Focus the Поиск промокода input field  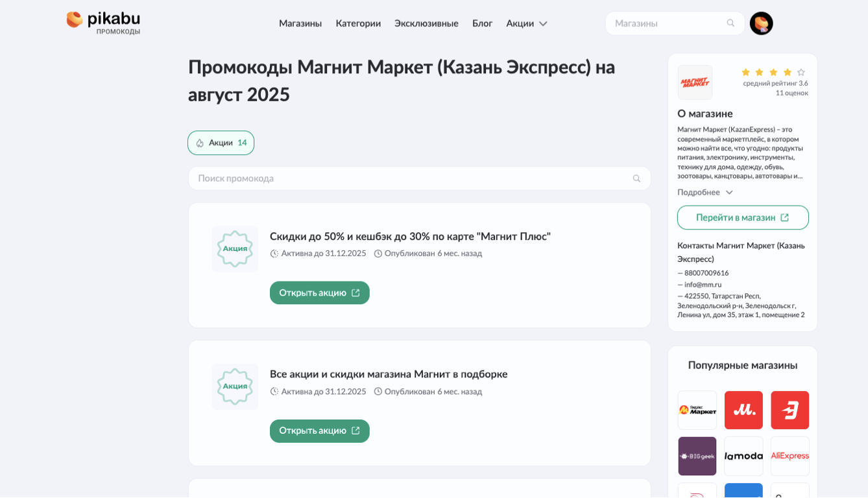coord(419,178)
